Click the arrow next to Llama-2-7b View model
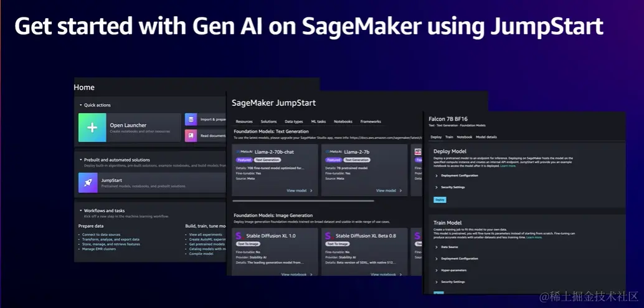 (401, 191)
